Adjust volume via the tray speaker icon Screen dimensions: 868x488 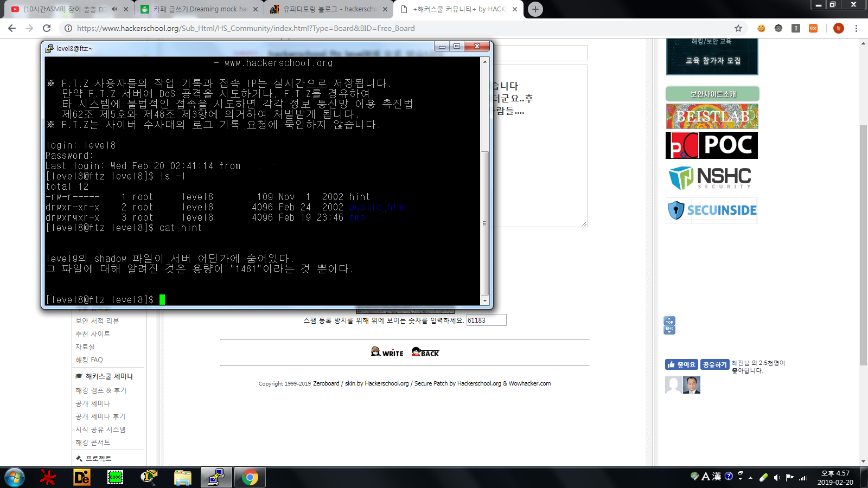click(777, 478)
